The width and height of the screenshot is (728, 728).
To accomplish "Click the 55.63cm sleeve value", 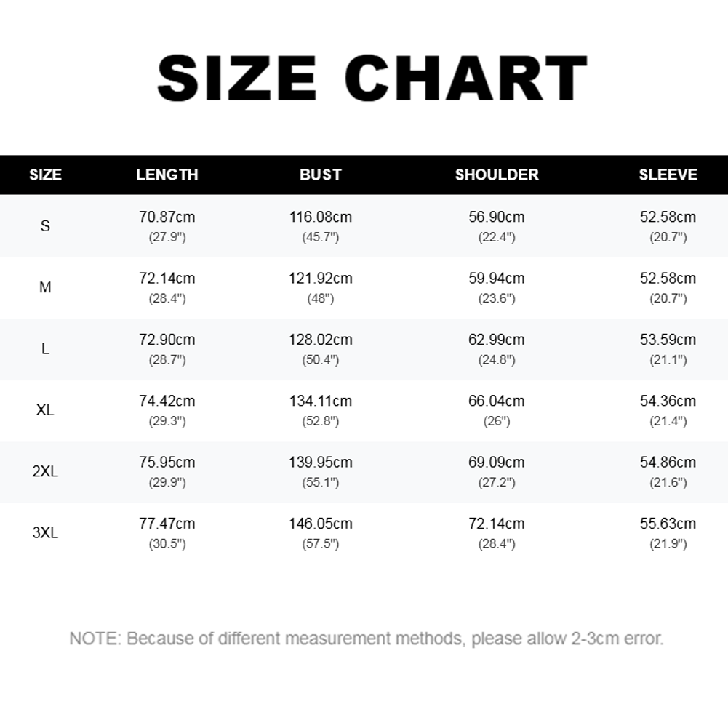I will pyautogui.click(x=668, y=523).
